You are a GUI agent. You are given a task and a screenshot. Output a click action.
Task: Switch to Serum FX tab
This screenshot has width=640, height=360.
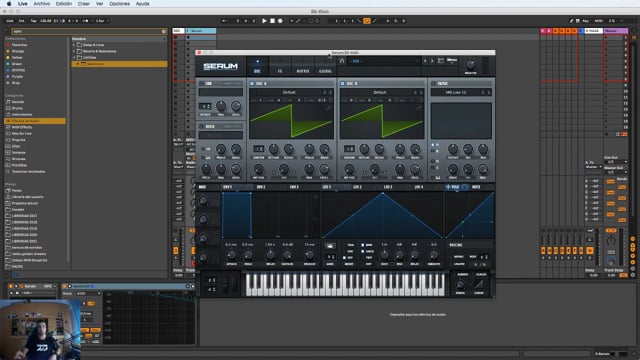click(280, 67)
